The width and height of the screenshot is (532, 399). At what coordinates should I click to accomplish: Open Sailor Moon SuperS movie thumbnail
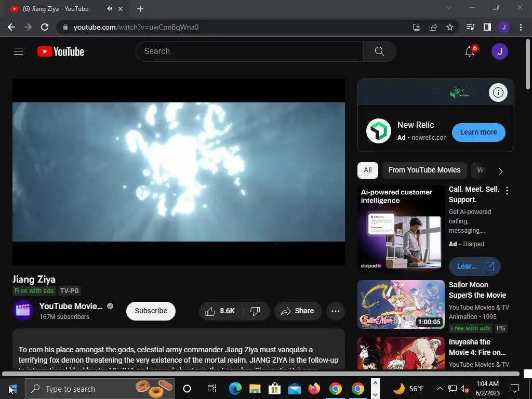point(401,304)
